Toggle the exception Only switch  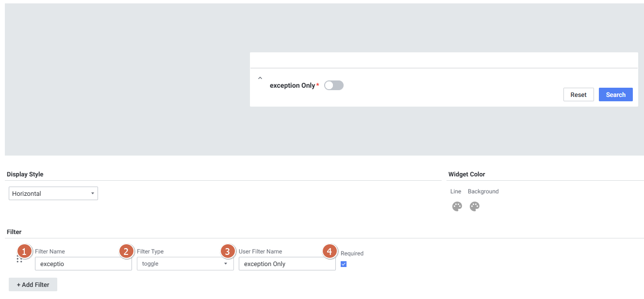coord(333,85)
